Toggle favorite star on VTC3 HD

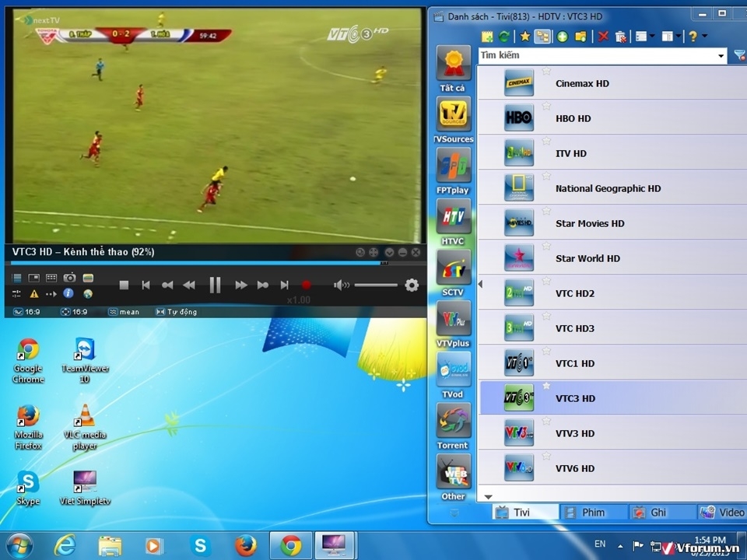pyautogui.click(x=546, y=387)
